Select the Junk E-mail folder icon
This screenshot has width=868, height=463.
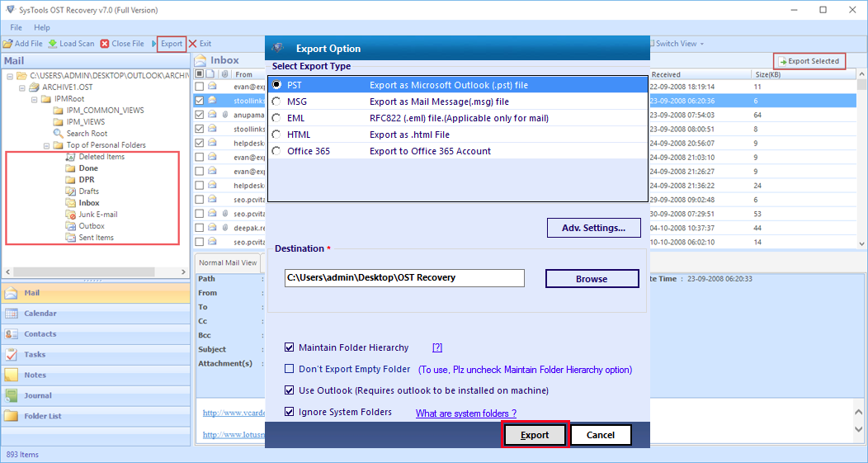pos(70,215)
